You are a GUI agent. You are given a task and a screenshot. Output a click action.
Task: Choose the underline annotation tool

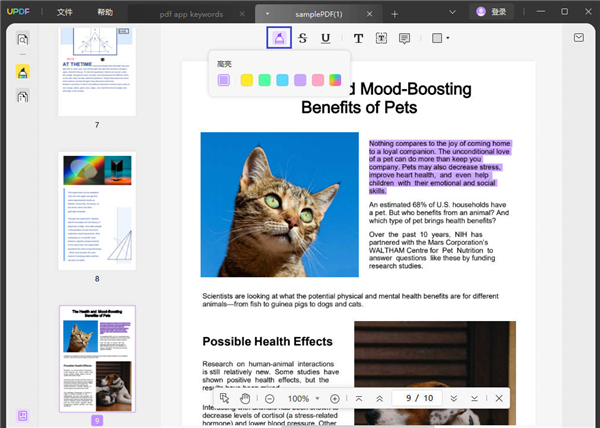click(326, 38)
